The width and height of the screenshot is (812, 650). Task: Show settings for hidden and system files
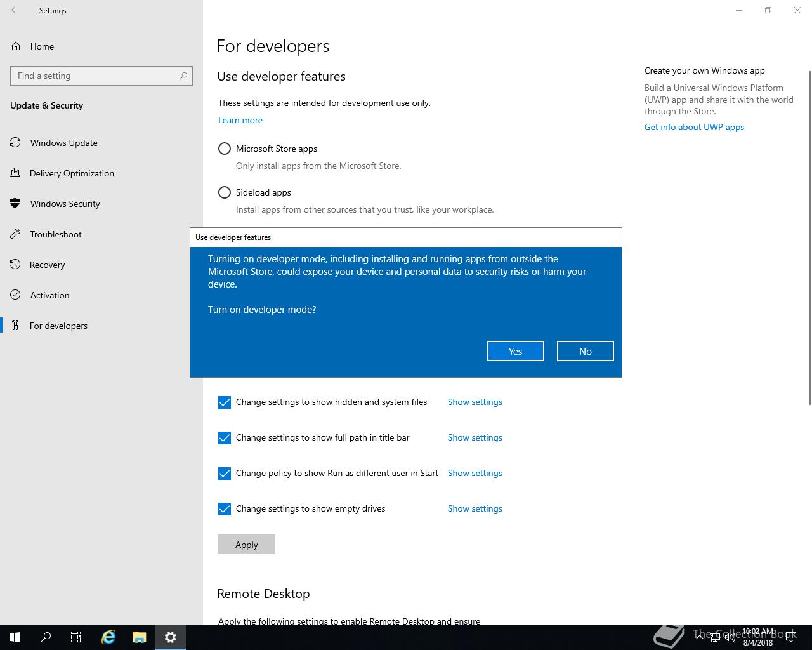[x=475, y=402]
